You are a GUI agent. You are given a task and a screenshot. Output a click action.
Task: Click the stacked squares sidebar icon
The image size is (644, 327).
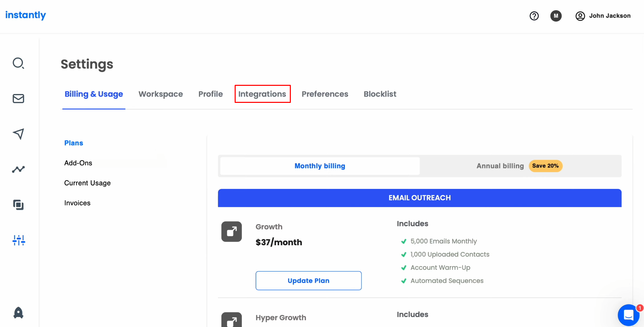coord(18,205)
